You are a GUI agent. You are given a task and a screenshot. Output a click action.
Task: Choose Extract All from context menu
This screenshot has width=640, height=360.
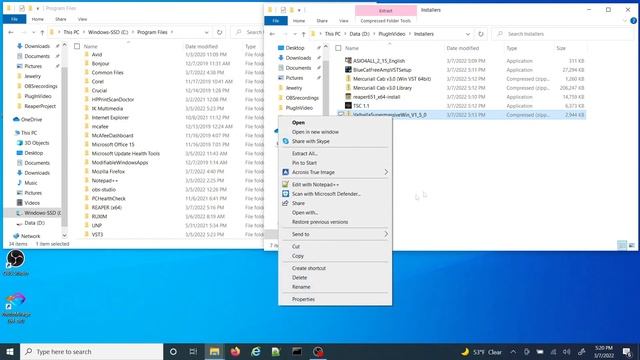(x=304, y=153)
